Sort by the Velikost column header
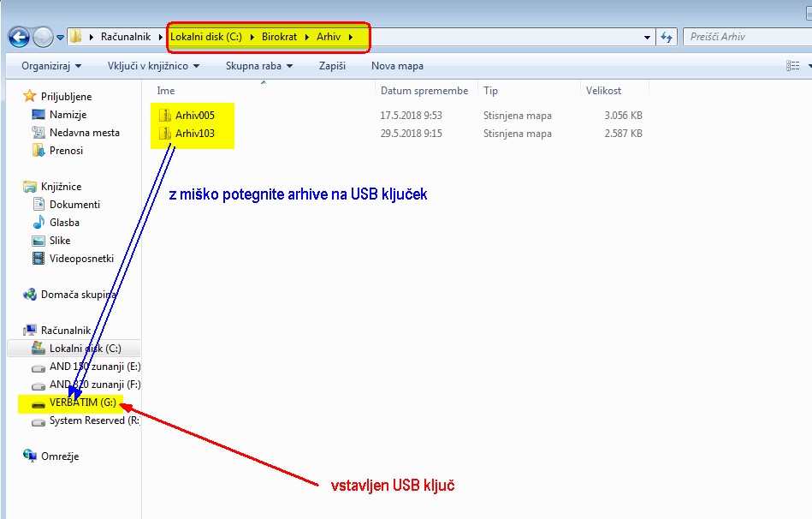 click(603, 91)
